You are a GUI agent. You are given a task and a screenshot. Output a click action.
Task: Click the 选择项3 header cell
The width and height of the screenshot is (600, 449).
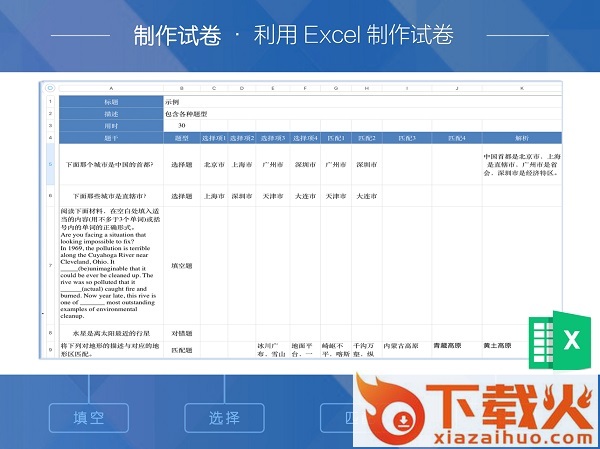(273, 138)
